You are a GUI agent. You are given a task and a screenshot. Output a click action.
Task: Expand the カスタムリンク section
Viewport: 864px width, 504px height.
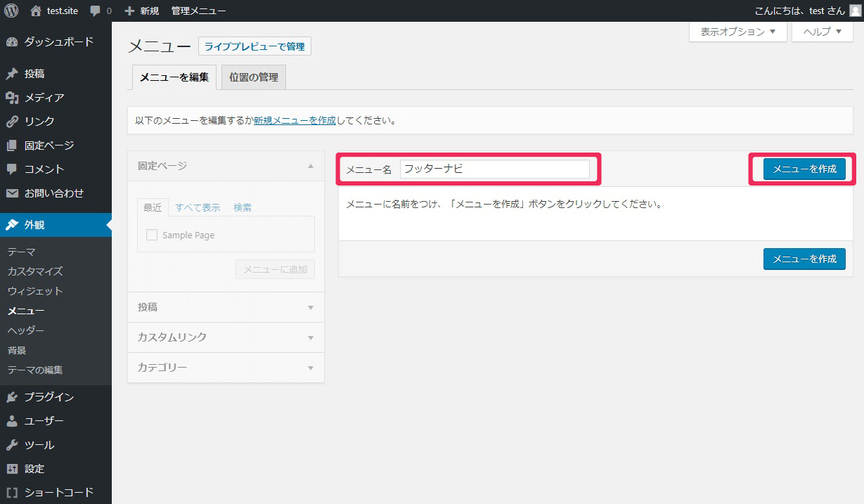pos(226,337)
